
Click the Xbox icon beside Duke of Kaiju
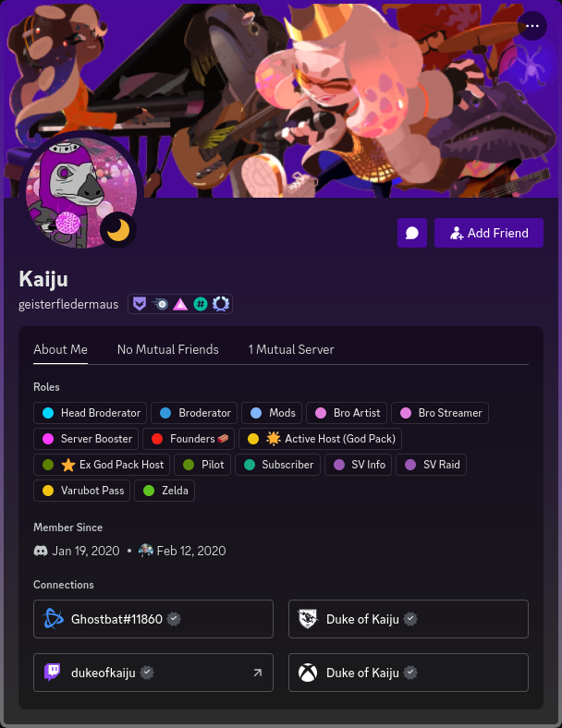pos(308,673)
